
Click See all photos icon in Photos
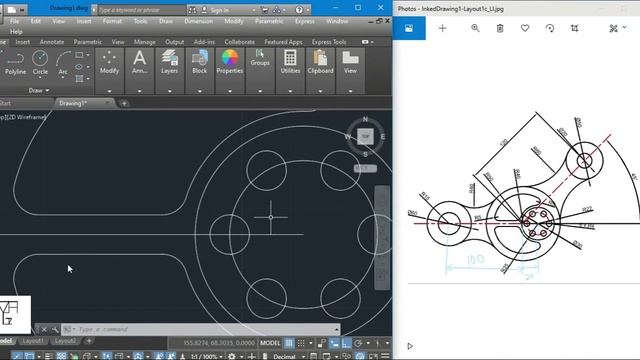click(x=409, y=28)
